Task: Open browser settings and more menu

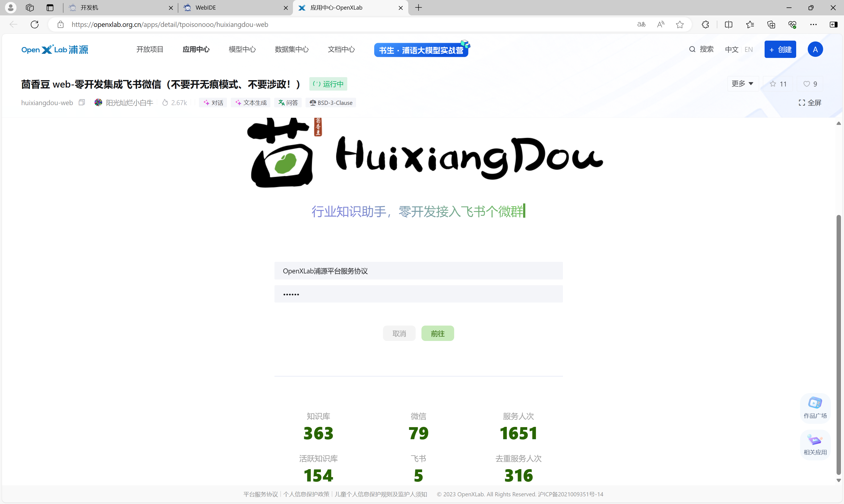Action: (x=814, y=24)
